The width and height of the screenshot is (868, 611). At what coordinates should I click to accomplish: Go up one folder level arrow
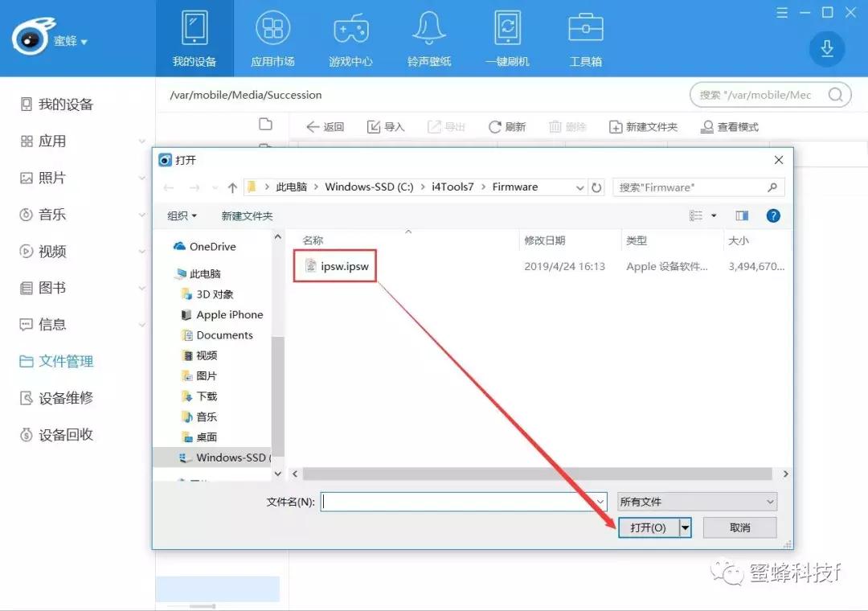pyautogui.click(x=232, y=188)
